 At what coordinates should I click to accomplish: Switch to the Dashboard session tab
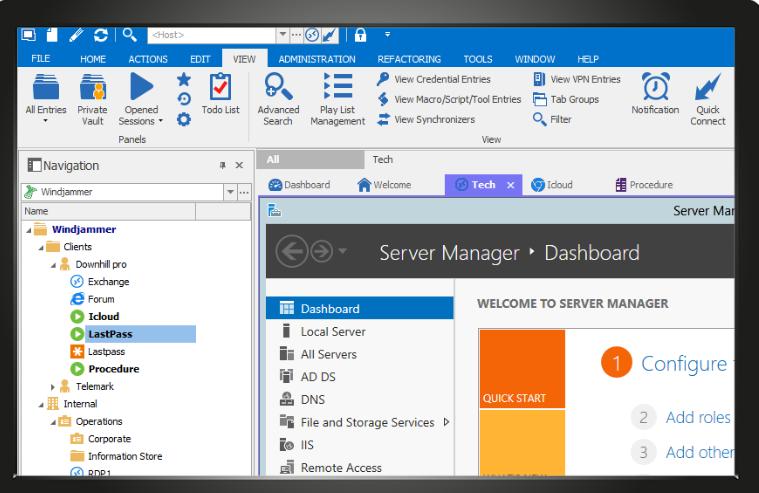pyautogui.click(x=299, y=185)
